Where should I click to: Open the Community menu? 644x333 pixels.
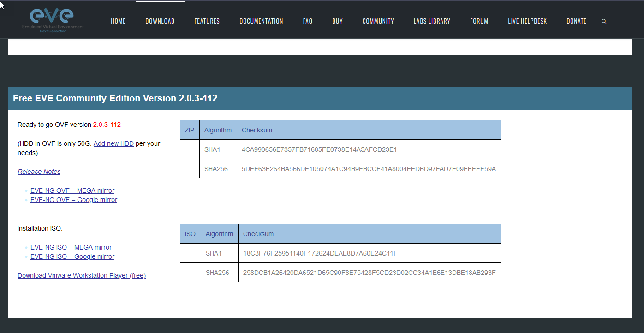click(x=378, y=21)
